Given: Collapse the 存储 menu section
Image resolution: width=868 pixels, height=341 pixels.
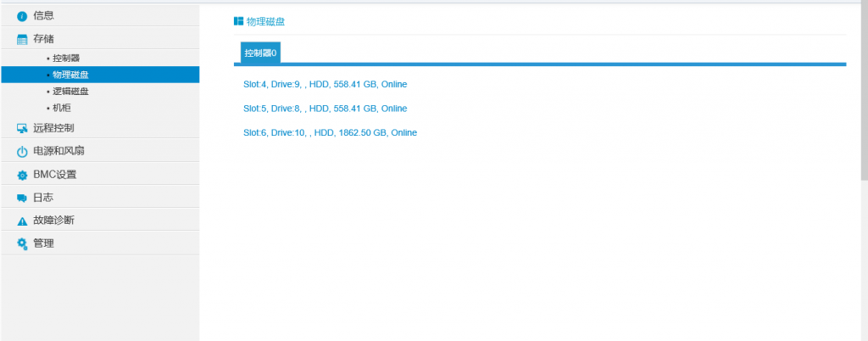Looking at the screenshot, I should [44, 38].
